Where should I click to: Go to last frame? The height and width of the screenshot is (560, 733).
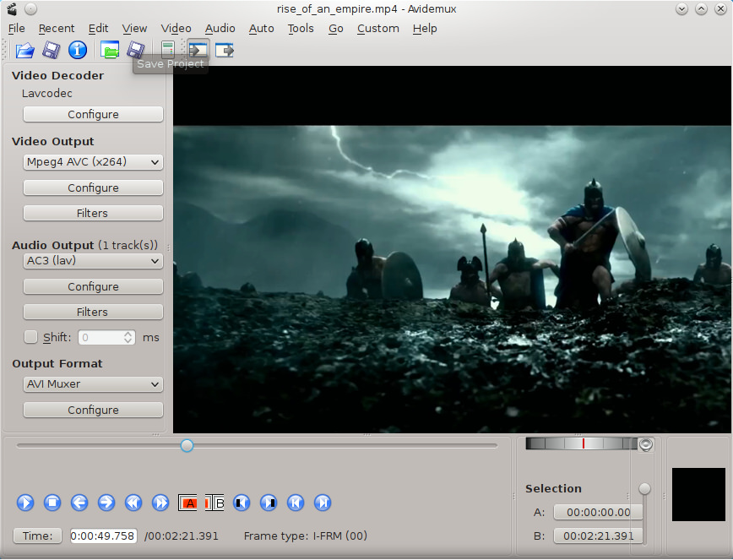point(323,503)
